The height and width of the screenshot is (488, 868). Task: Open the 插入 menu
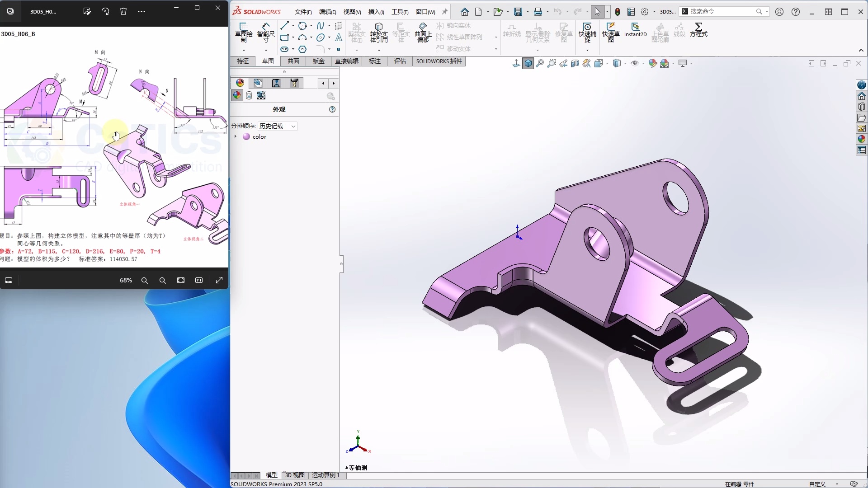pyautogui.click(x=376, y=12)
